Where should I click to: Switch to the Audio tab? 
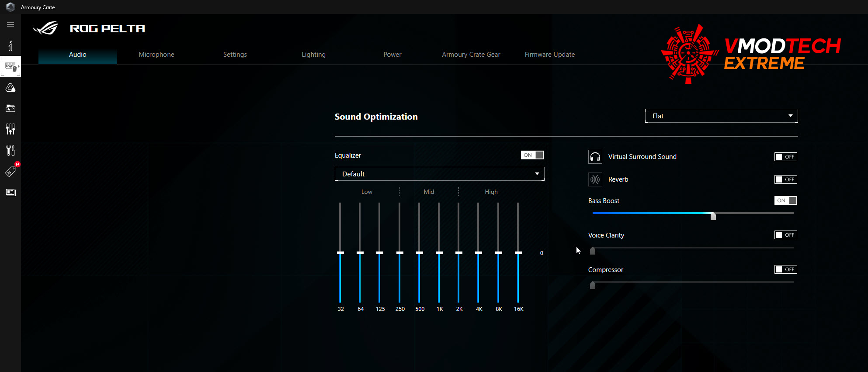(78, 55)
